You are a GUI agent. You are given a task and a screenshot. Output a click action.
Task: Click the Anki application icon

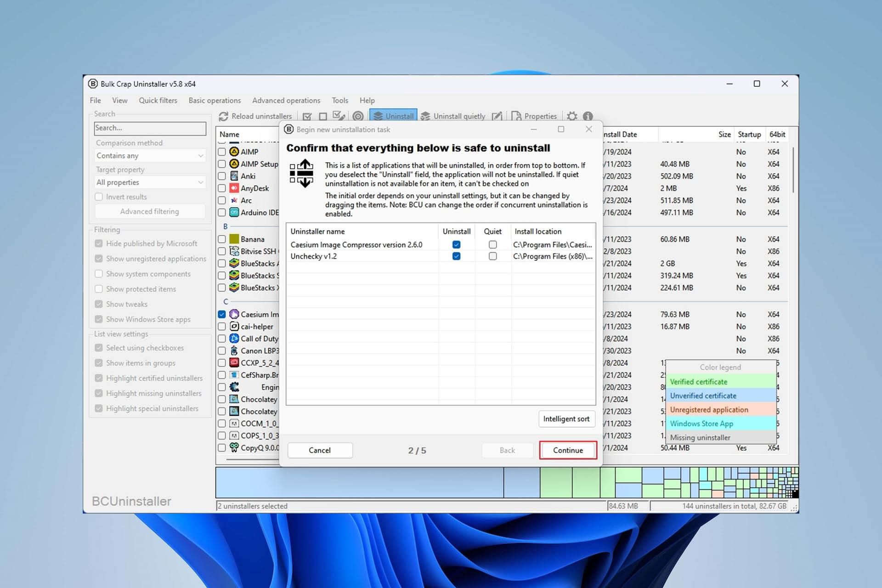234,176
